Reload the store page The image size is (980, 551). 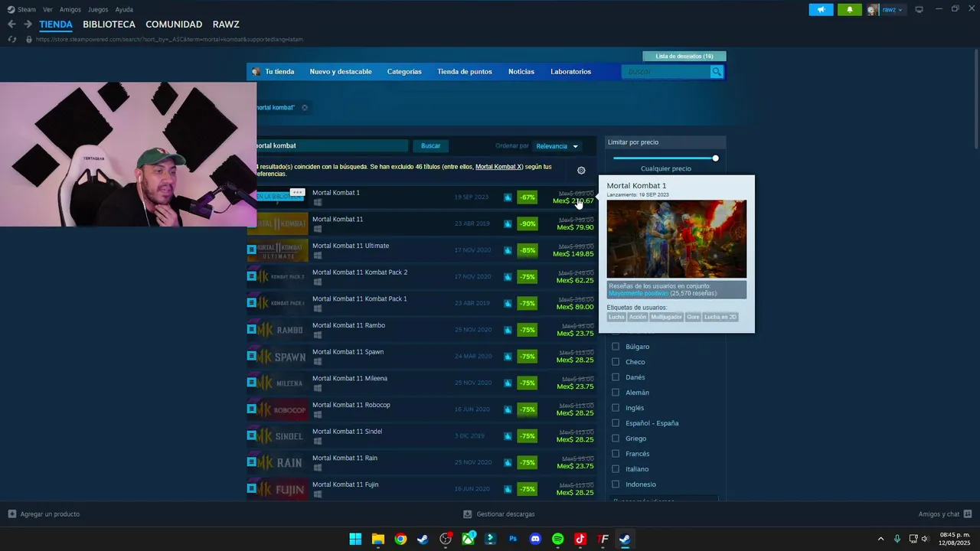click(x=11, y=39)
